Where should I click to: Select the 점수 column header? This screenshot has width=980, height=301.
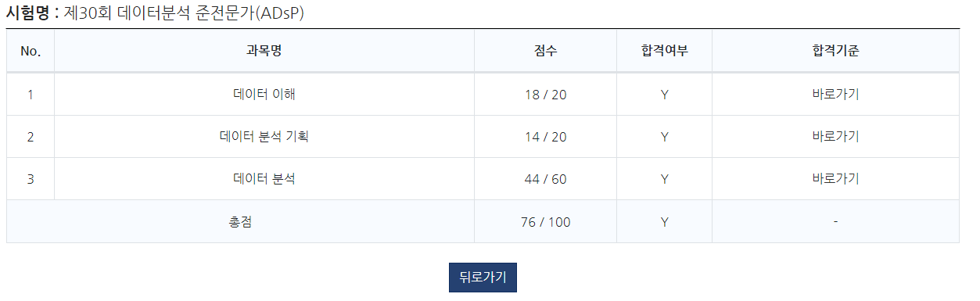point(545,51)
